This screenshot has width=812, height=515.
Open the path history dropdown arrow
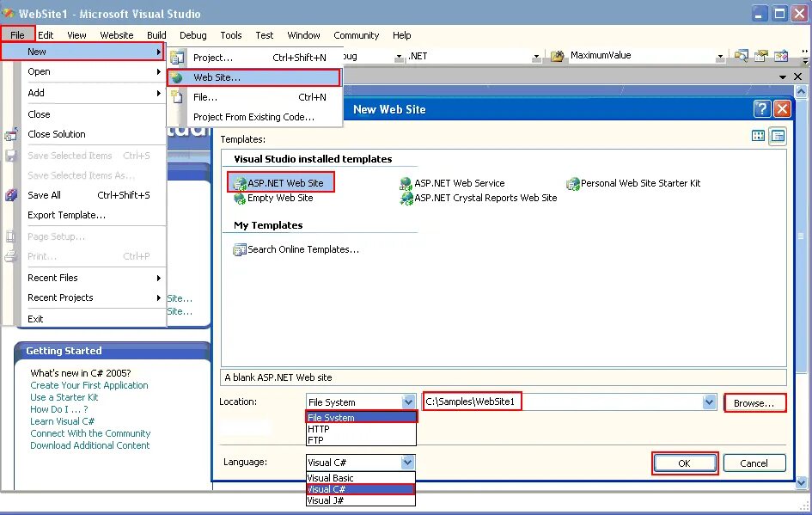(709, 402)
